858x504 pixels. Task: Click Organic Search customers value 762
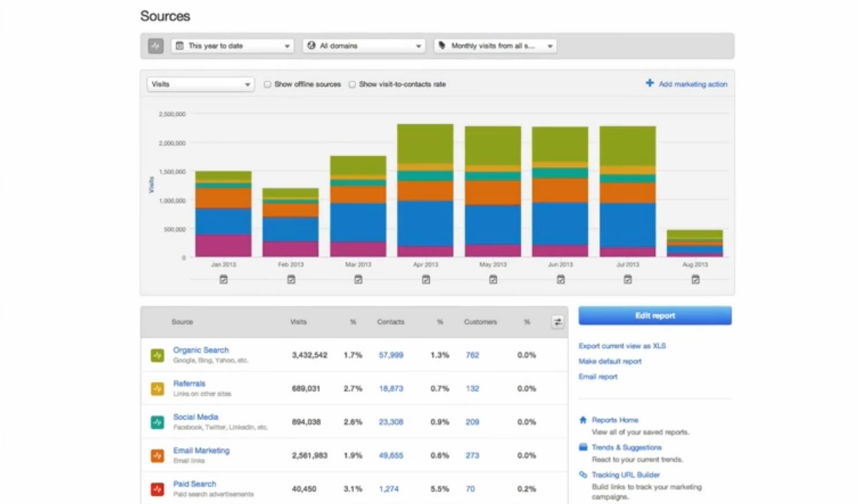coord(472,355)
